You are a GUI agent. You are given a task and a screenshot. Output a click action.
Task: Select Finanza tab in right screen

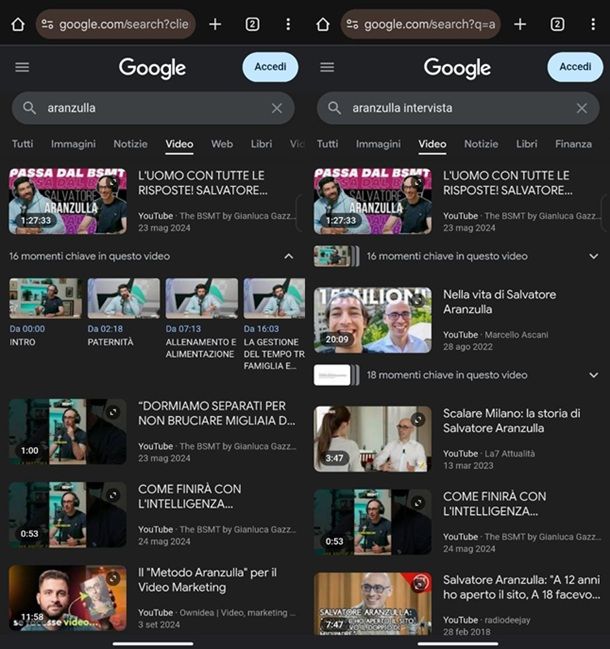coord(573,144)
